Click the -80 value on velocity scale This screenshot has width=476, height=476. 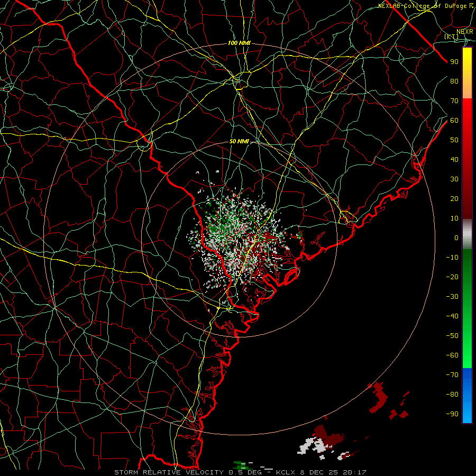pos(452,395)
